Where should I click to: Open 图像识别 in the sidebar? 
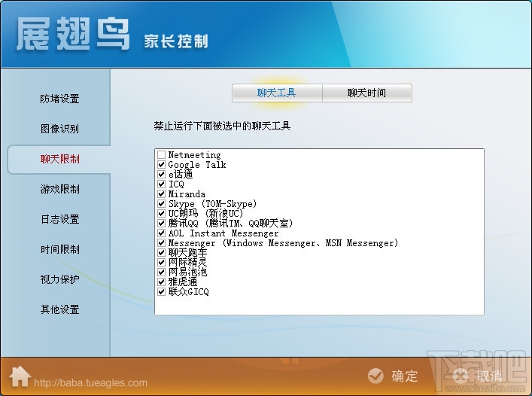click(59, 129)
